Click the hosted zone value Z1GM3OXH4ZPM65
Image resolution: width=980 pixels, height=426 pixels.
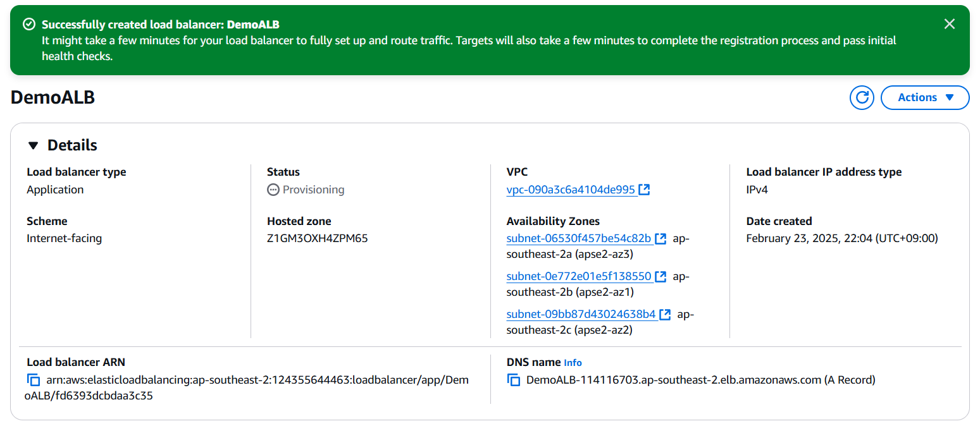(318, 238)
